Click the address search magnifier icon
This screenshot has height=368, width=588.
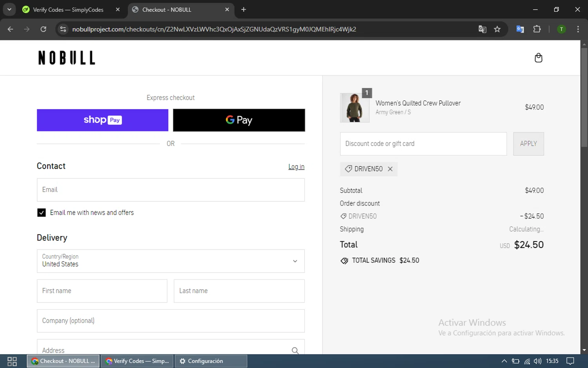tap(295, 350)
